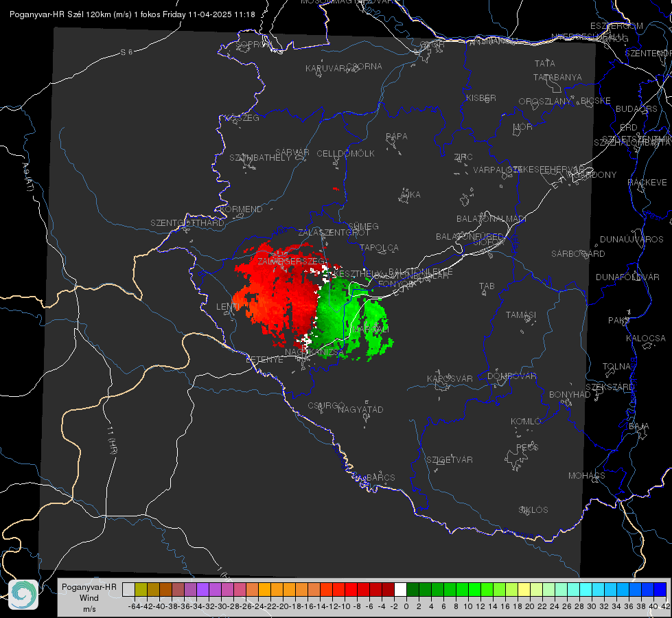672x618 pixels.
Task: Click the BARCS city label
Action: coord(380,478)
